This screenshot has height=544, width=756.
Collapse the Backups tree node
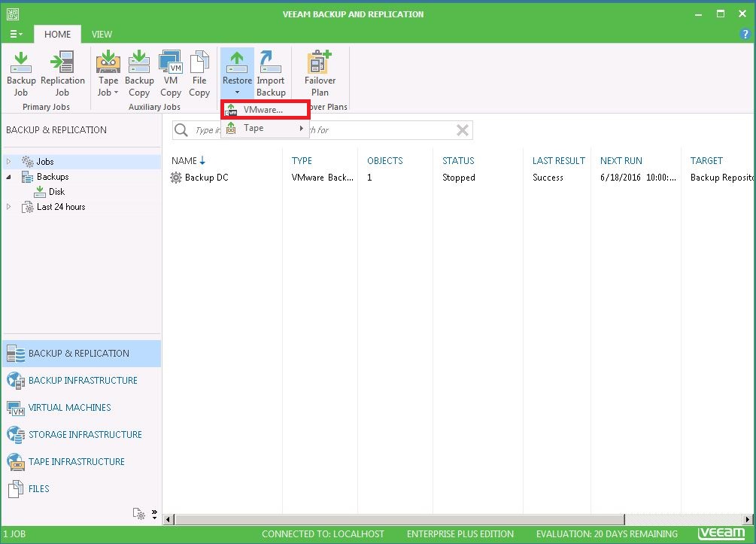[9, 177]
